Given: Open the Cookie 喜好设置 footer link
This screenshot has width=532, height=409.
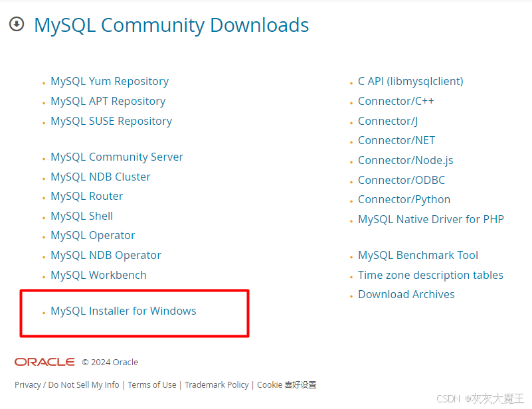Looking at the screenshot, I should (x=287, y=385).
